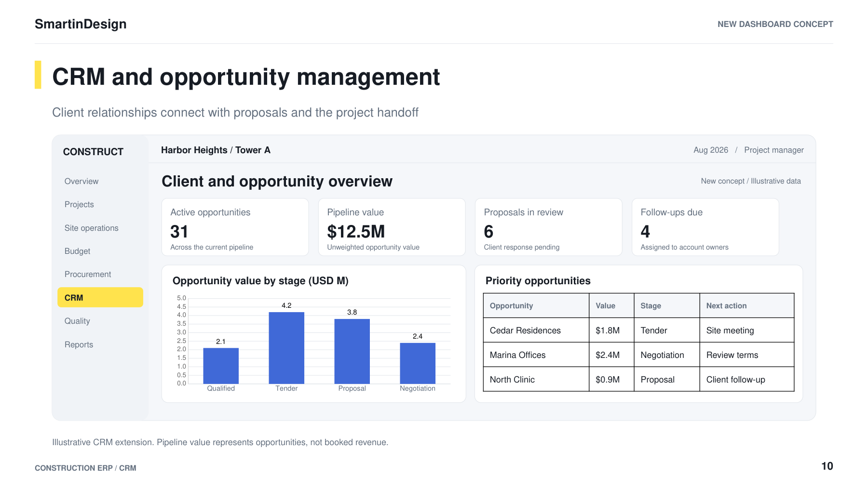Click the New concept / Illustrative data note
Screen dimensions: 868x488
(x=751, y=181)
